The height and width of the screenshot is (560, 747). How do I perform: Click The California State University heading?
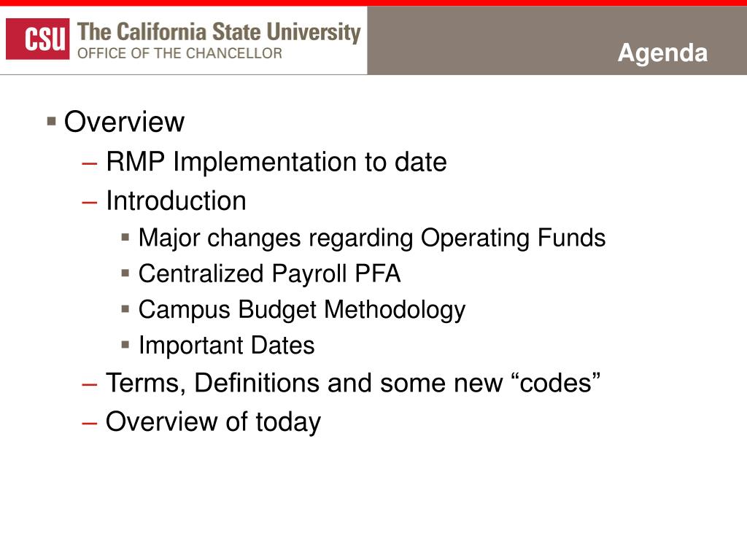click(219, 32)
